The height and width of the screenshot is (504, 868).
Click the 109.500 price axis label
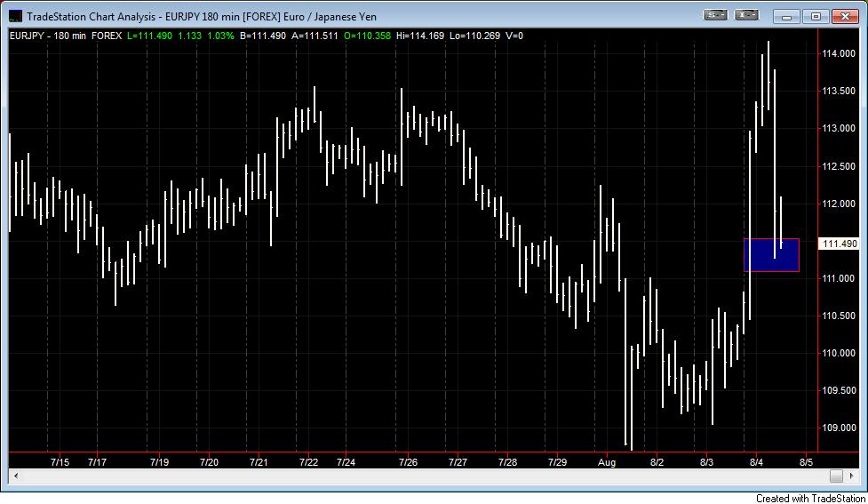pyautogui.click(x=839, y=390)
